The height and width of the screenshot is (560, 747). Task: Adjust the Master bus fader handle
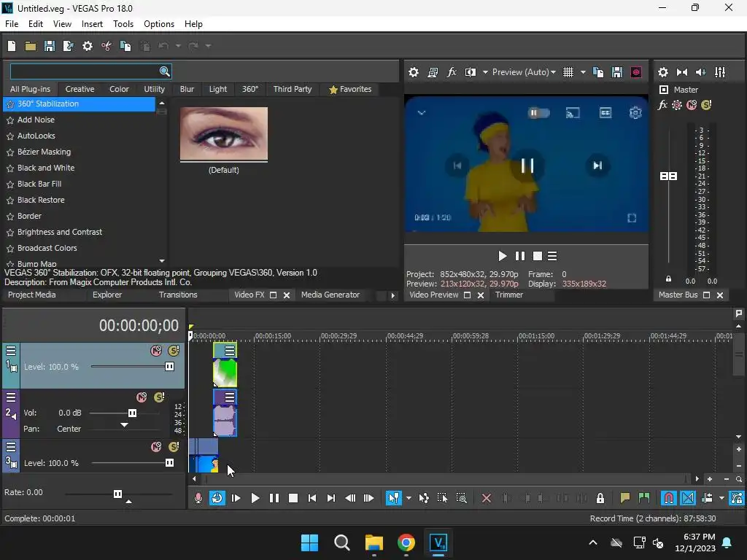[x=668, y=176]
